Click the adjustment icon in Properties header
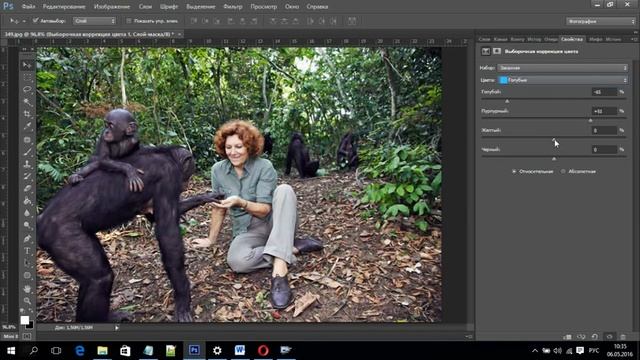Screen dimensions: 640x360 pyautogui.click(x=486, y=51)
